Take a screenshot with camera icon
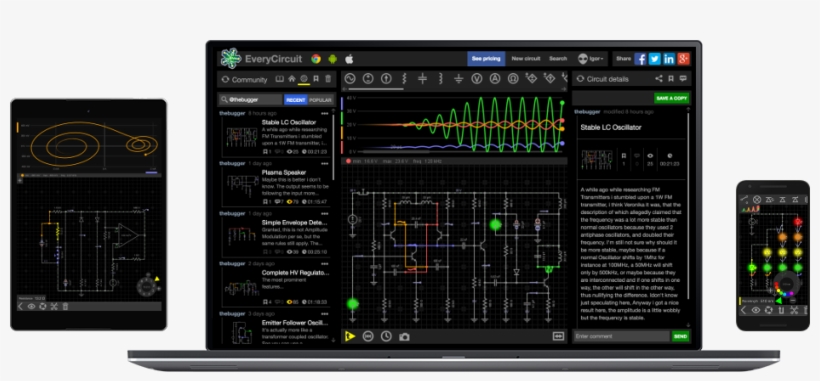This screenshot has height=381, width=820. pyautogui.click(x=404, y=337)
